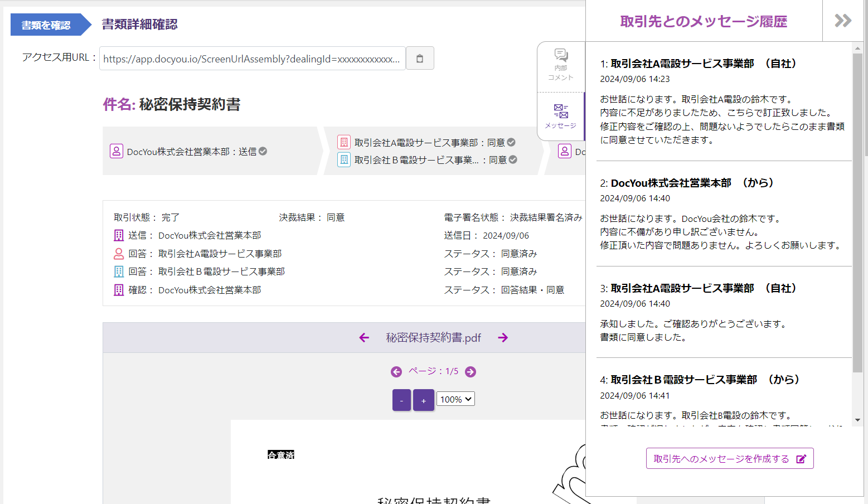Go to previous file with left arrow
This screenshot has width=868, height=504.
364,338
